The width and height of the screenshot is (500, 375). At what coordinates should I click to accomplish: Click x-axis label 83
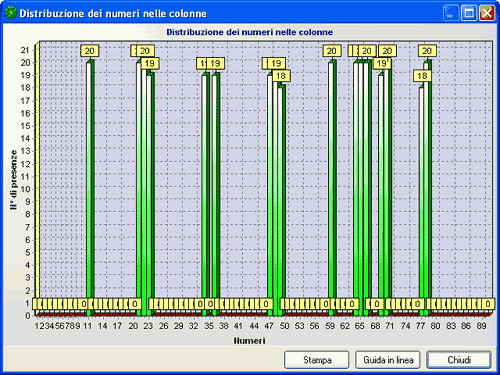[451, 326]
